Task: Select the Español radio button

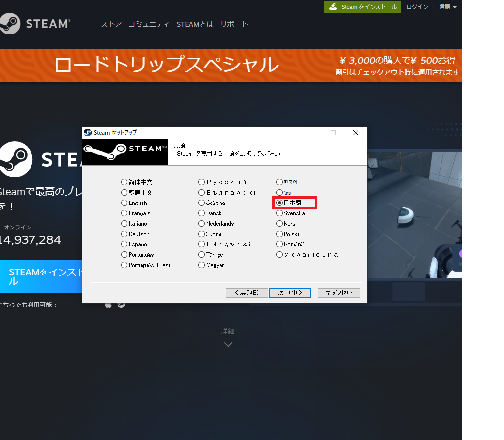Action: [x=124, y=244]
